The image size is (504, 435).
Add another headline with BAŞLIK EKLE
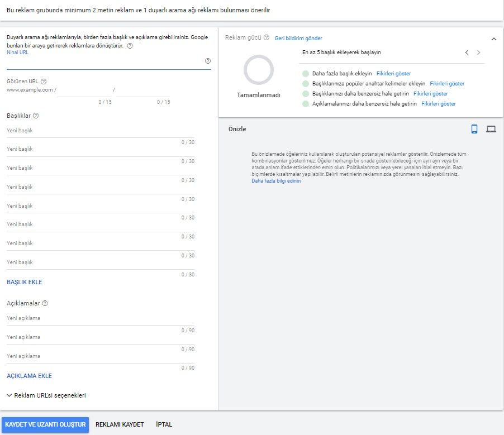click(x=25, y=282)
